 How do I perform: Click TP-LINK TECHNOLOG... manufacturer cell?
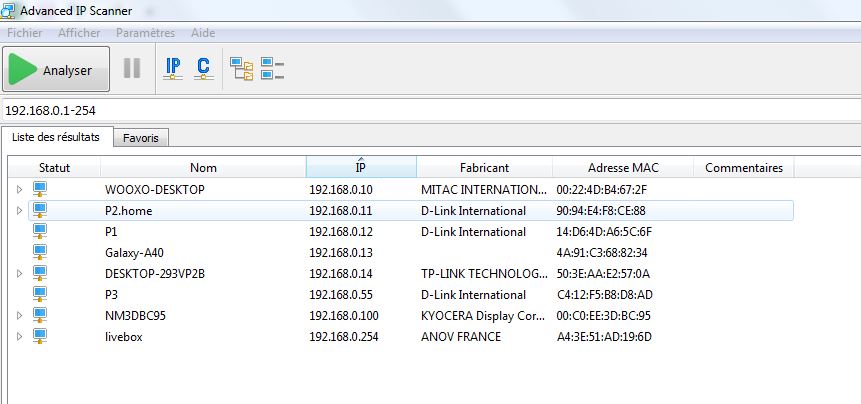(x=484, y=273)
